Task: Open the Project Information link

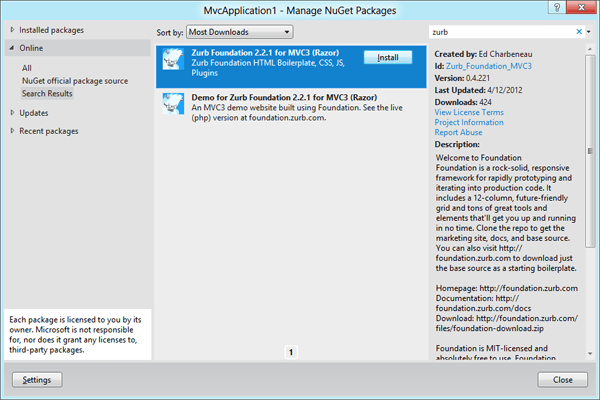Action: tap(469, 122)
